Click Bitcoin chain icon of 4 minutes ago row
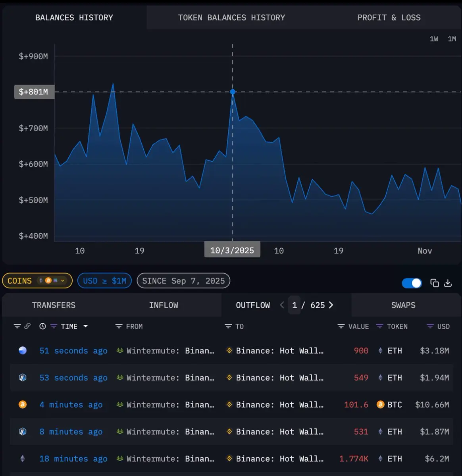 [x=23, y=405]
